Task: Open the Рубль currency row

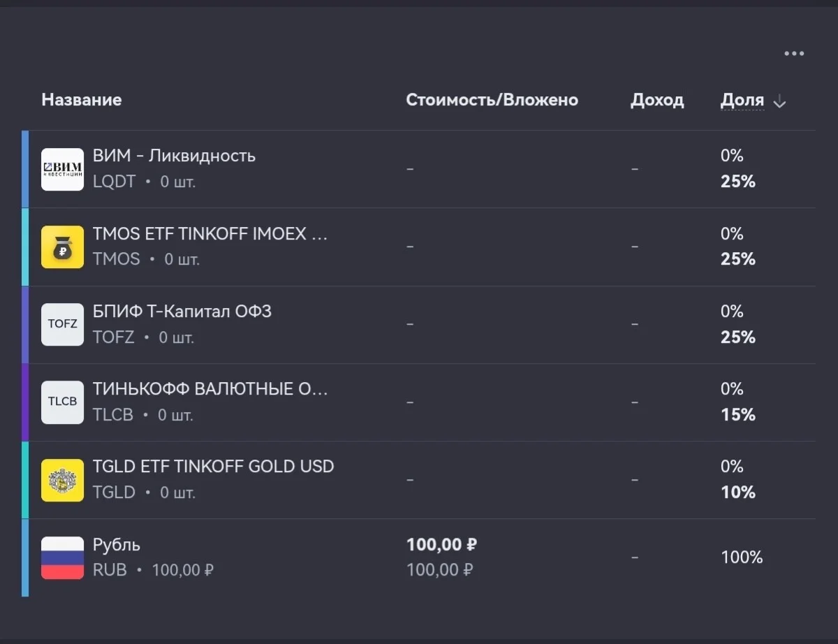Action: [x=418, y=557]
